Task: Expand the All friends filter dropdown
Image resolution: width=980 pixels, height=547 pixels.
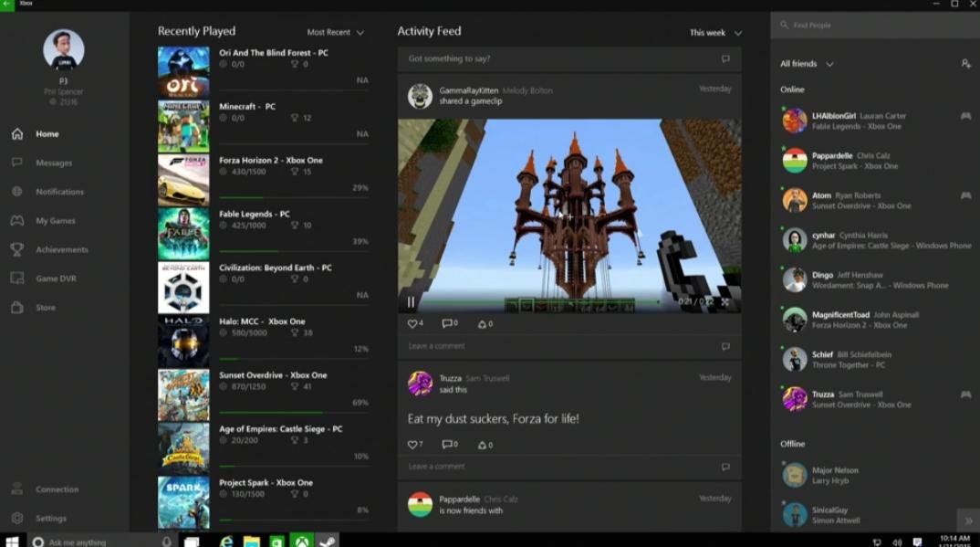Action: pos(807,64)
